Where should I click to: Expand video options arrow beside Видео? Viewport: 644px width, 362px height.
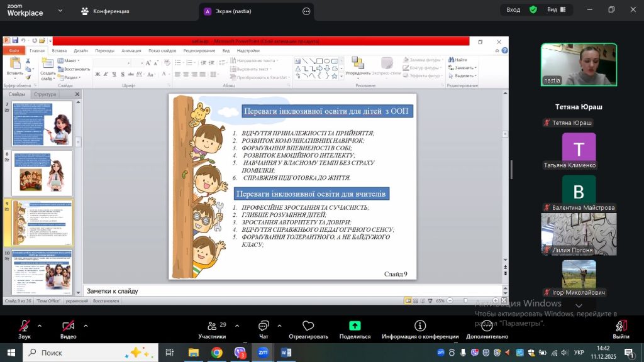click(86, 326)
